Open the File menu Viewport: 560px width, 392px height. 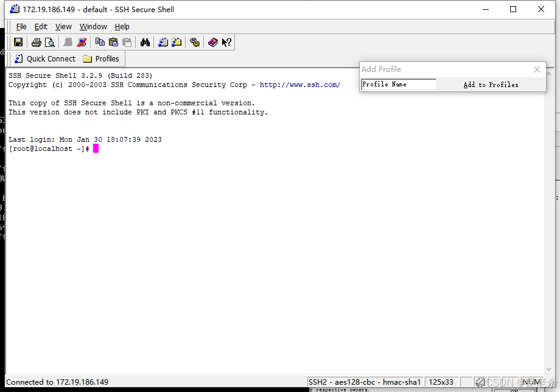click(x=21, y=26)
